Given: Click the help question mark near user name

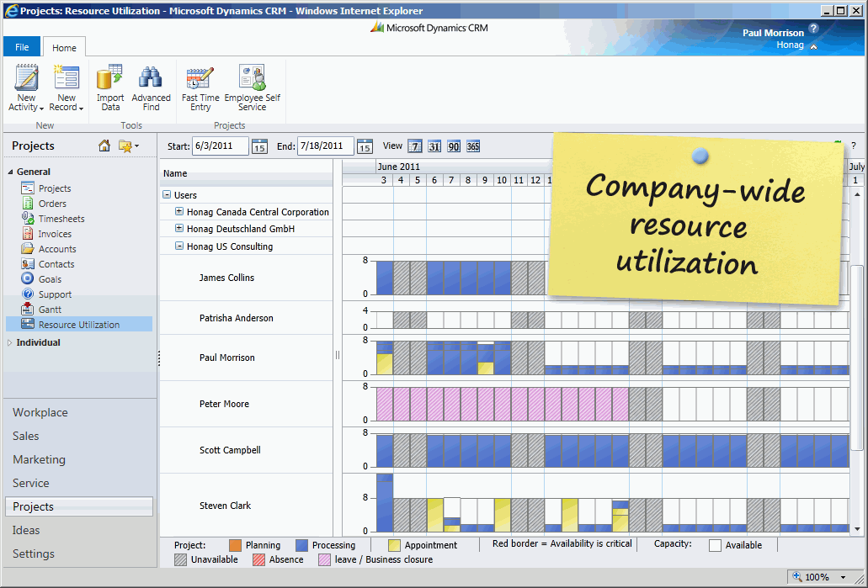Looking at the screenshot, I should pos(813,29).
